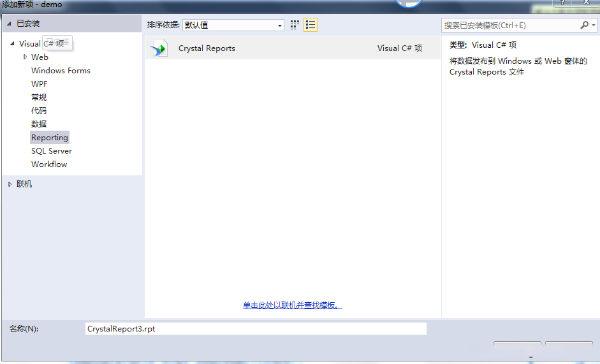Expand the 联机 section arrow

click(x=10, y=184)
